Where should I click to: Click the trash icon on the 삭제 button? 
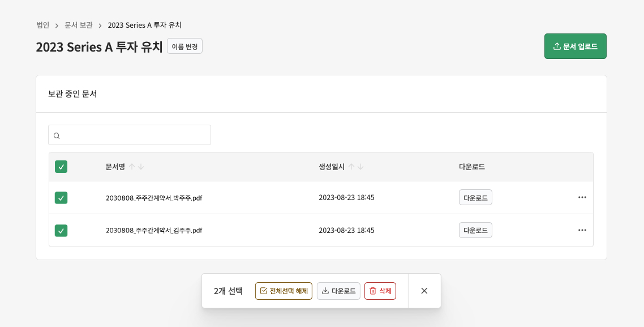pos(372,291)
